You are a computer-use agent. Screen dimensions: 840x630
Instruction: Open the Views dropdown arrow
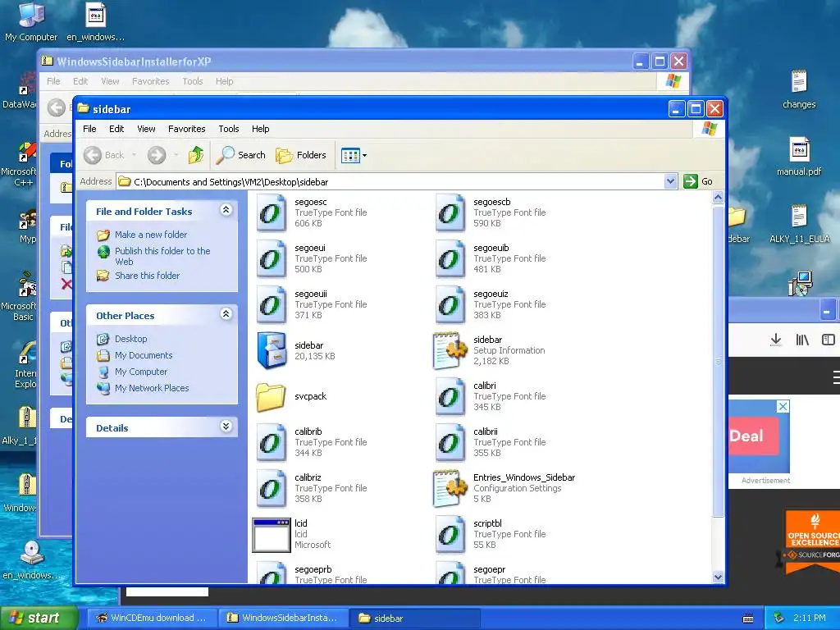(365, 156)
